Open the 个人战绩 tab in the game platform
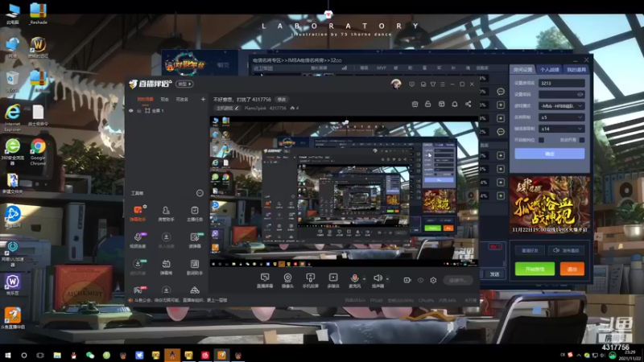Viewport: 644px width, 362px height. [x=550, y=70]
